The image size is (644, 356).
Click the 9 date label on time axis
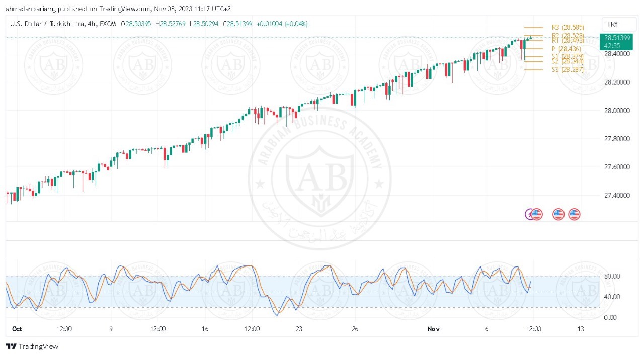tap(111, 329)
